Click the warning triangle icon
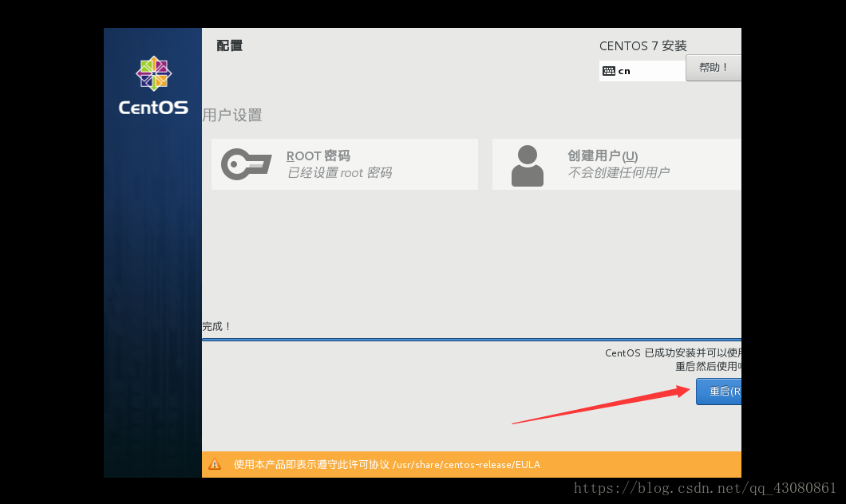 [x=215, y=464]
